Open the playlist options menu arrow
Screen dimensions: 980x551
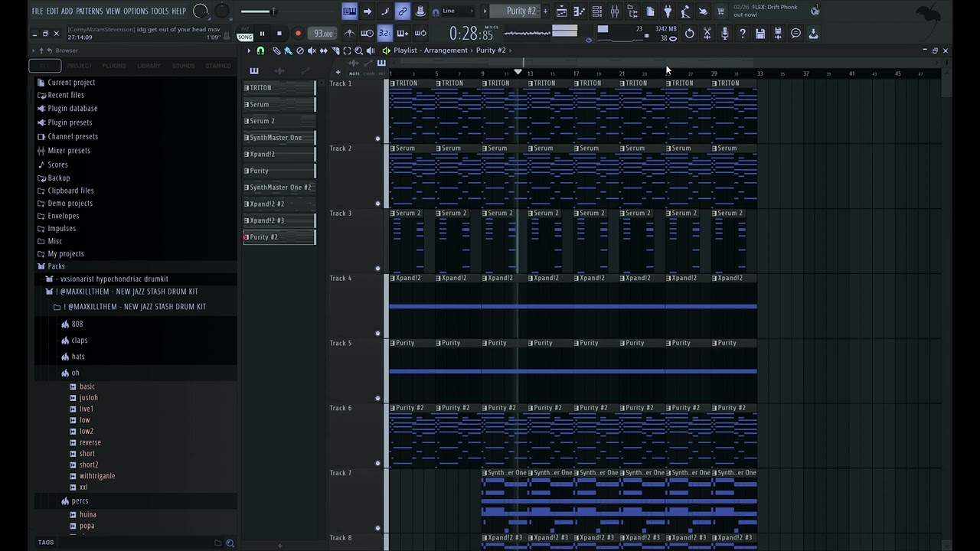point(249,51)
